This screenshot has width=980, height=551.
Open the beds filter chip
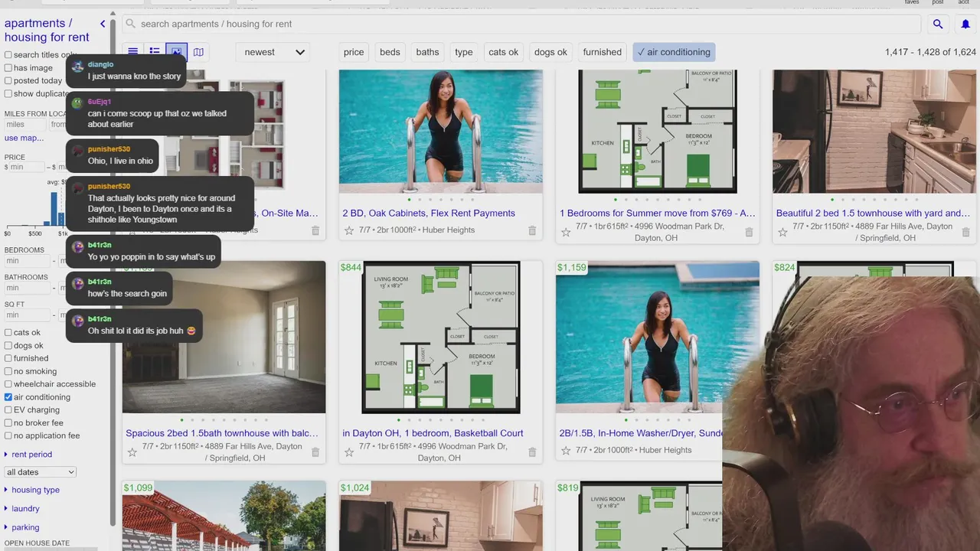(x=390, y=52)
